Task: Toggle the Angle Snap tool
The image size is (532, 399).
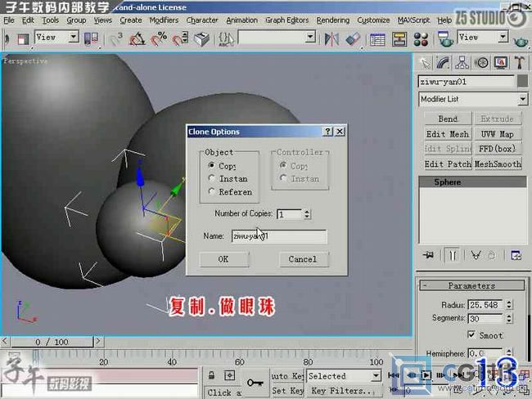Action: pyautogui.click(x=138, y=39)
